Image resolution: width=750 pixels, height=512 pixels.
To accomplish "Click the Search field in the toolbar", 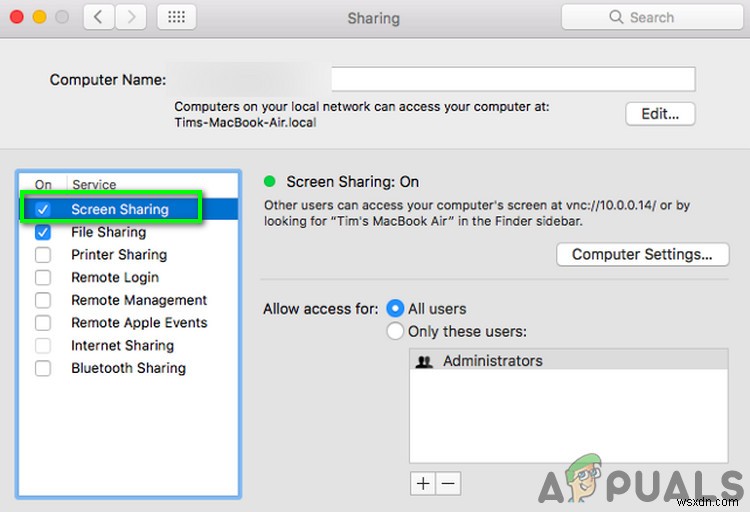I will click(652, 17).
